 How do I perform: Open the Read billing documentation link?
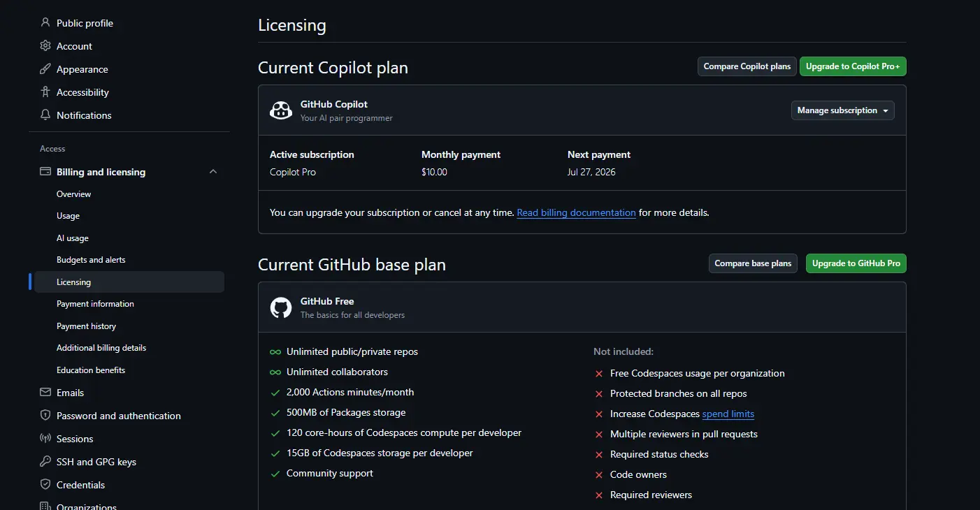pos(577,212)
